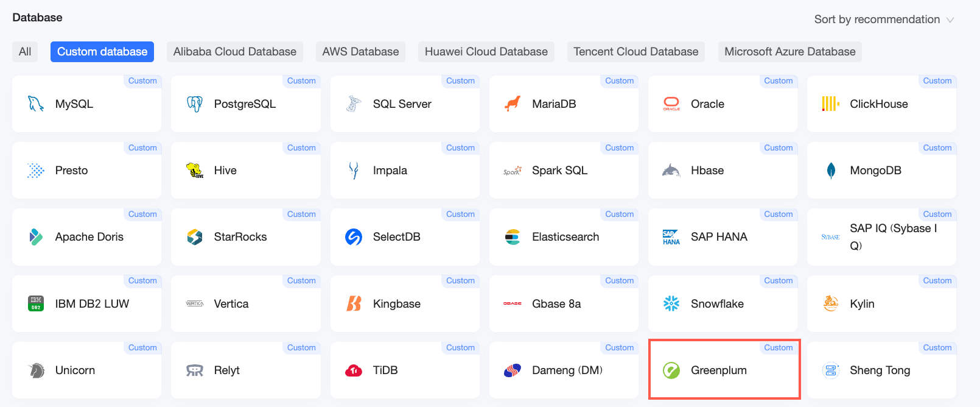Viewport: 980px width, 407px height.
Task: Click the Kylin logo icon
Action: pyautogui.click(x=831, y=303)
